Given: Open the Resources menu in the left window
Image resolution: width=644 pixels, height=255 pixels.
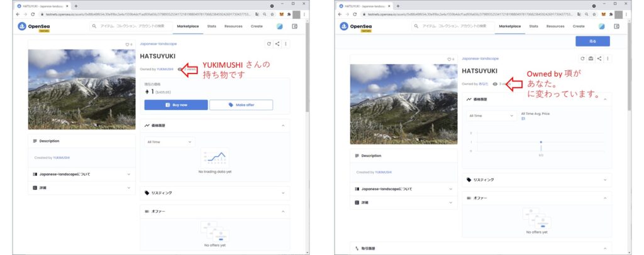Looking at the screenshot, I should tap(233, 26).
